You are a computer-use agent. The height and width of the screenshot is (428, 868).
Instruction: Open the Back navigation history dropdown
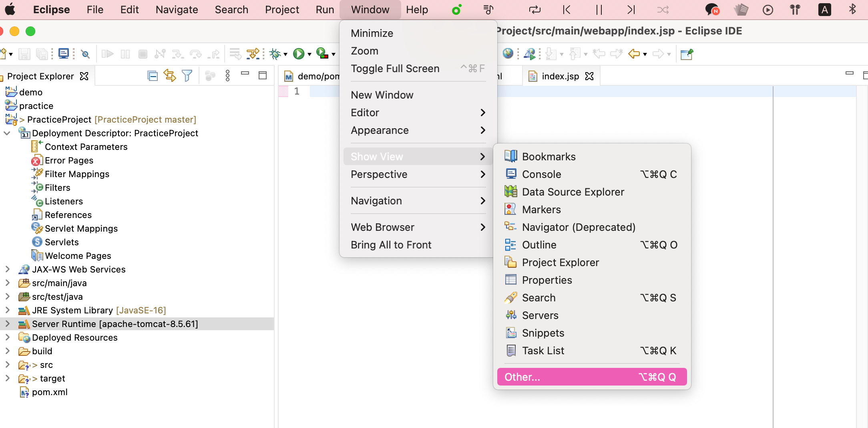point(645,55)
